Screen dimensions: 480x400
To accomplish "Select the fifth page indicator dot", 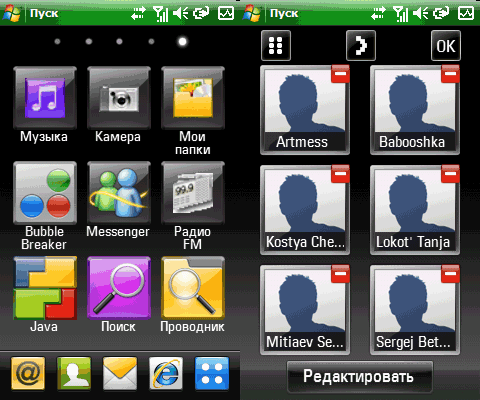I will click(x=182, y=41).
